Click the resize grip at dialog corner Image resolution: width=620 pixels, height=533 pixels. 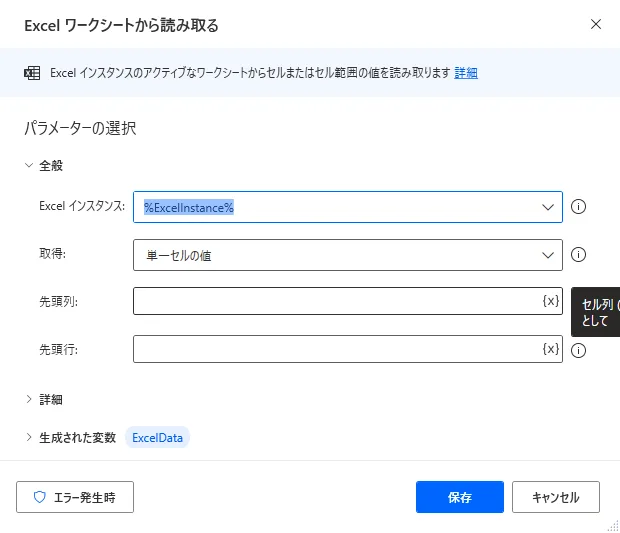coord(612,526)
